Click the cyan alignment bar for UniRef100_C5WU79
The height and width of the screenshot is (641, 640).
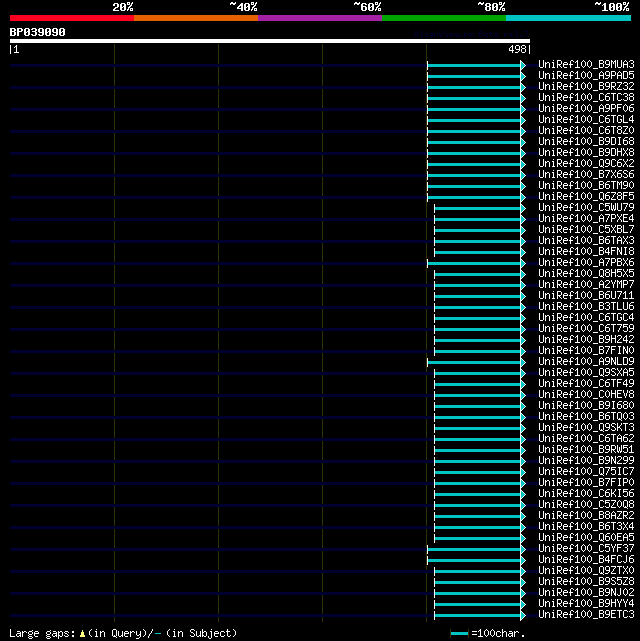coord(477,208)
